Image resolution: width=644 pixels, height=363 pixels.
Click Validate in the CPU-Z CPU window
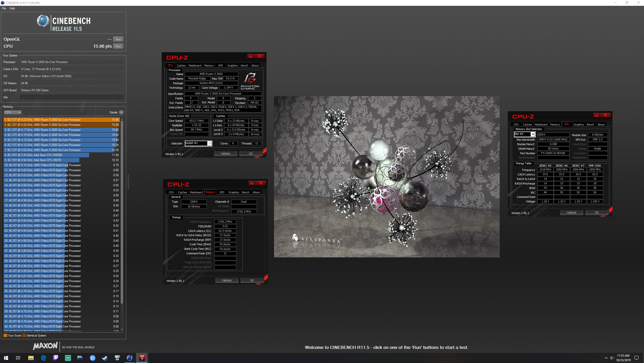click(x=225, y=154)
